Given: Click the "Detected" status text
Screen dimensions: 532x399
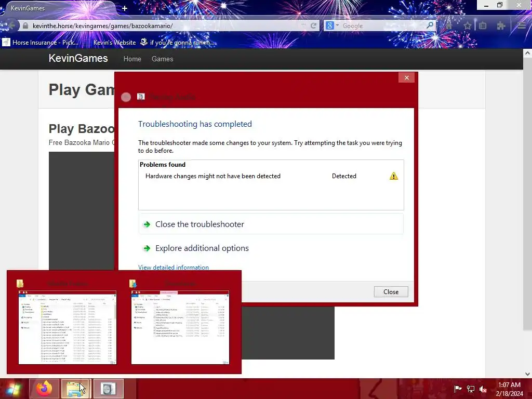Looking at the screenshot, I should [x=344, y=176].
